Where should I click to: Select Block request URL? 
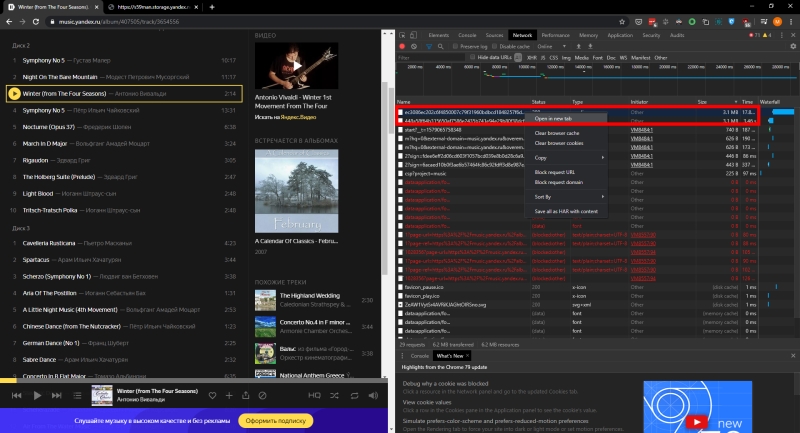coord(566,172)
